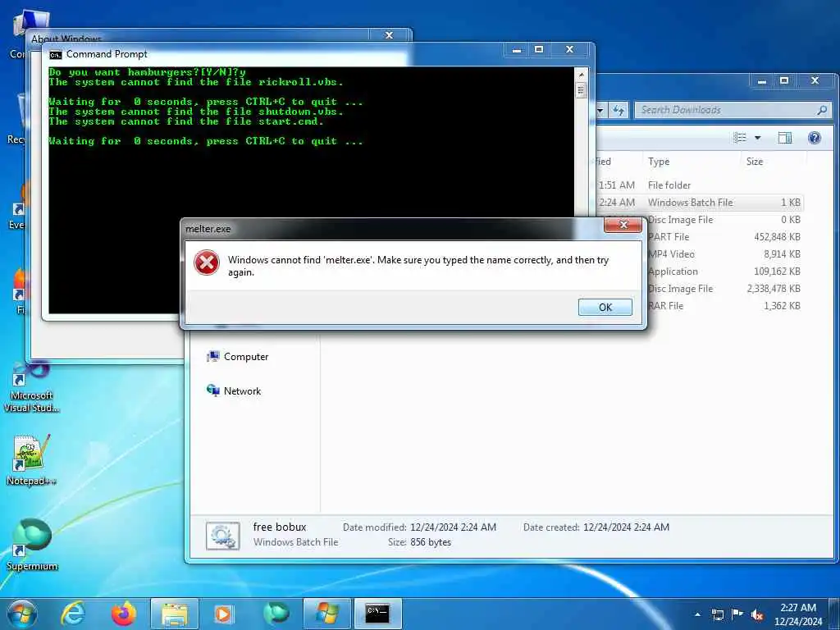Click the free bobux file name in details pane

point(280,527)
